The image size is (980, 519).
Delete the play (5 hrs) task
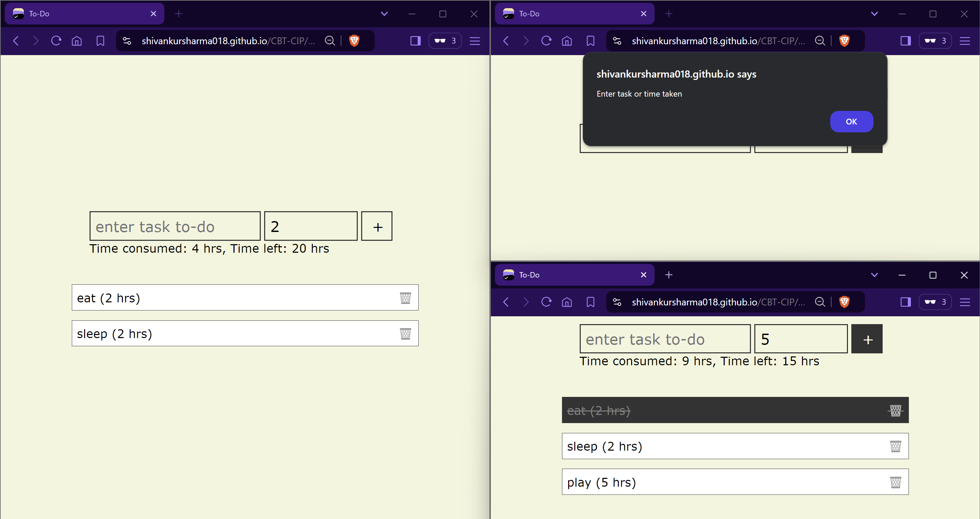coord(895,482)
